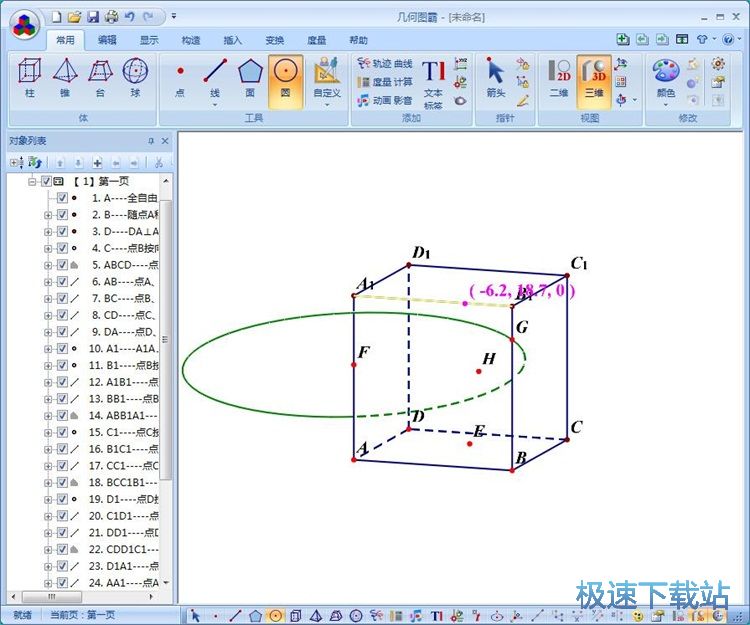Select the 锥 (pyramid) solid tool

click(65, 77)
